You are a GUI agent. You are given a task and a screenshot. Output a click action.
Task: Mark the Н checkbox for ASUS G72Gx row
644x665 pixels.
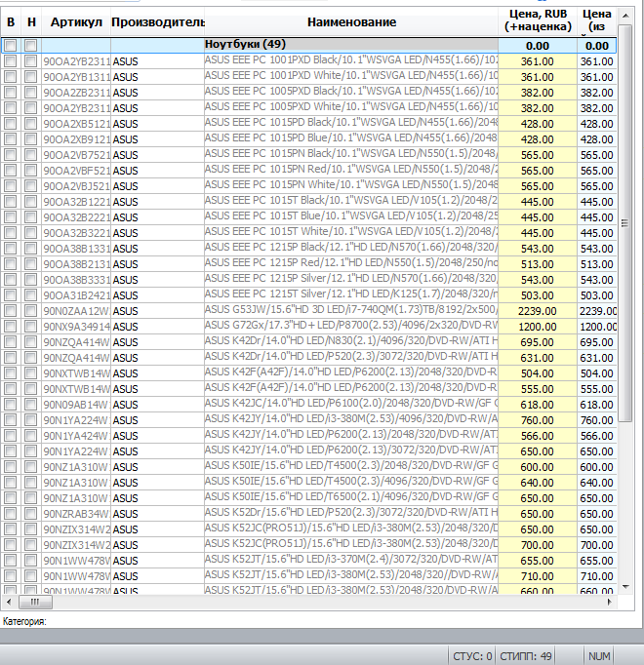click(x=30, y=326)
